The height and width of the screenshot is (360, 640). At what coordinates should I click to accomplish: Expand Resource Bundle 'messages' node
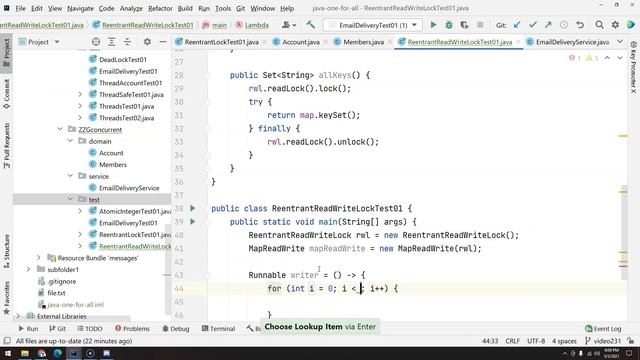pyautogui.click(x=39, y=258)
